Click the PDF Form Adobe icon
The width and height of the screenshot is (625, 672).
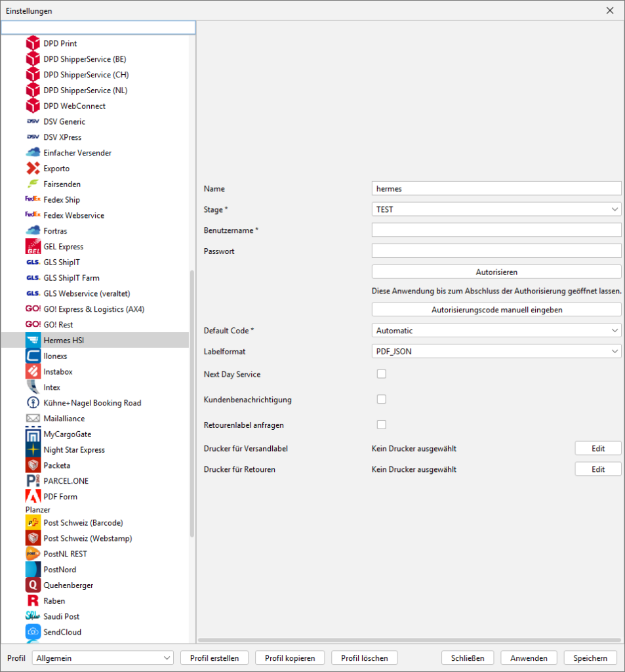click(33, 497)
